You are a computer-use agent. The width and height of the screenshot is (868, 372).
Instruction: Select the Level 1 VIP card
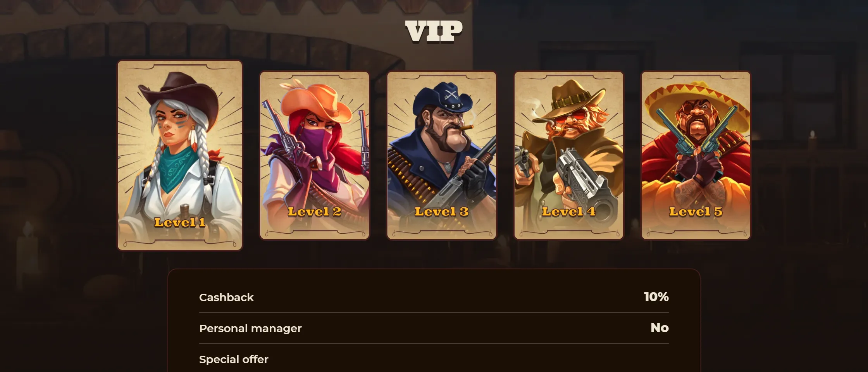[180, 155]
